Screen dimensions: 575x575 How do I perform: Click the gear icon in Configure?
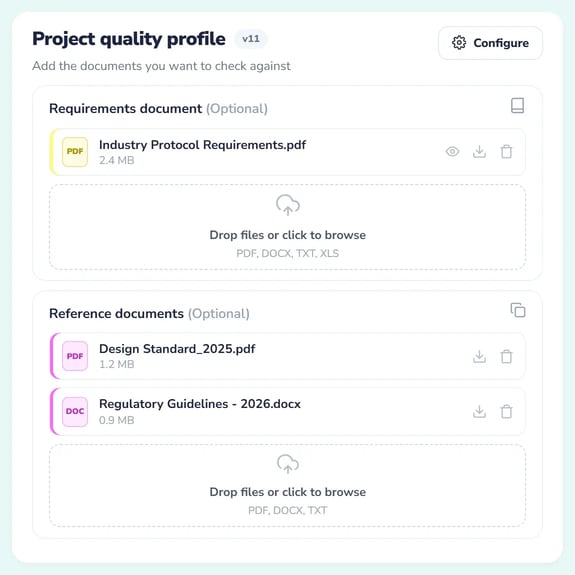pos(459,43)
